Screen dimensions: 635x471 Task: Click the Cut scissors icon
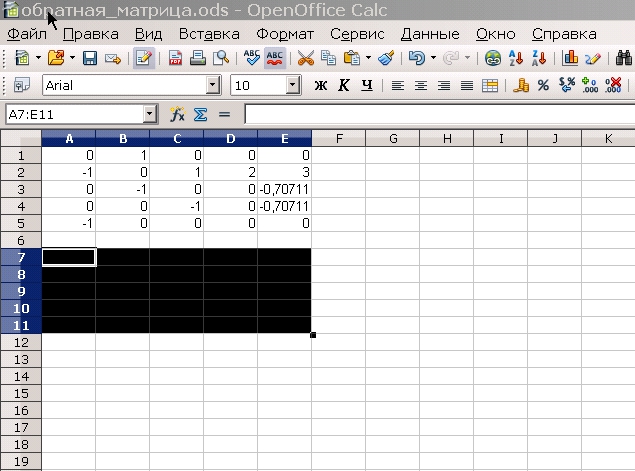coord(305,59)
